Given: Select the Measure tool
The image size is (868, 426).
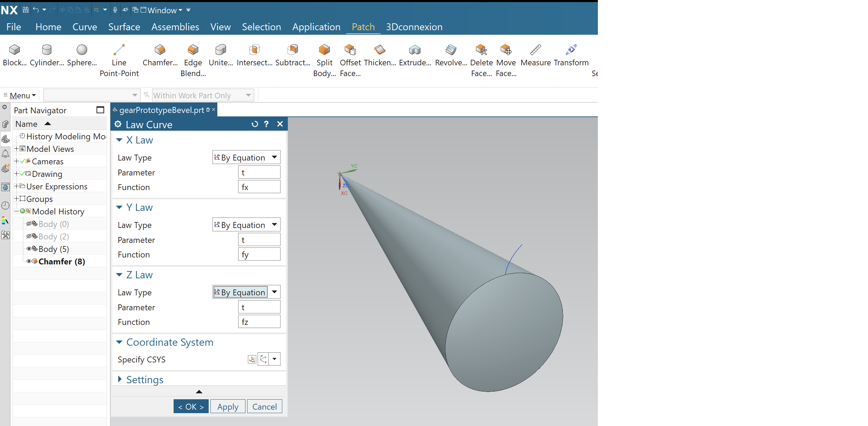Looking at the screenshot, I should coord(535,50).
